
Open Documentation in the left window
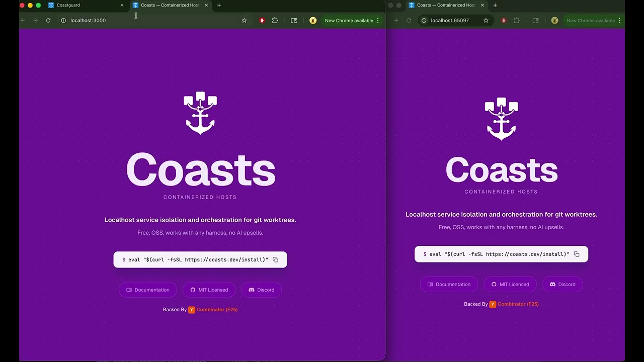coord(148,290)
